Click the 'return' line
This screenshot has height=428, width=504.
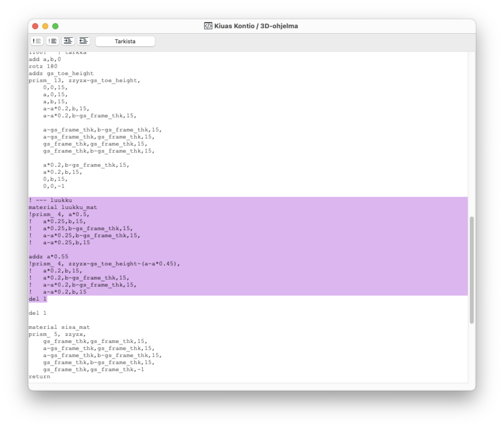click(x=39, y=376)
